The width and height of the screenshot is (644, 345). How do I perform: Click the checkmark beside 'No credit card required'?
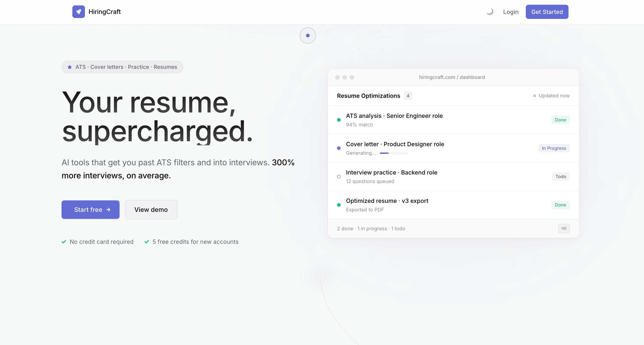64,242
